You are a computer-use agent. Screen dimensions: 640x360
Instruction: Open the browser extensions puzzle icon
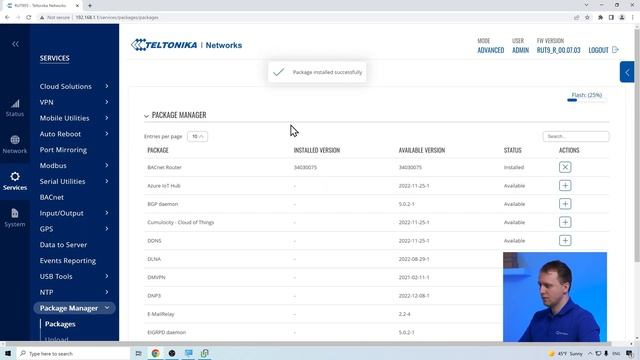(600, 17)
